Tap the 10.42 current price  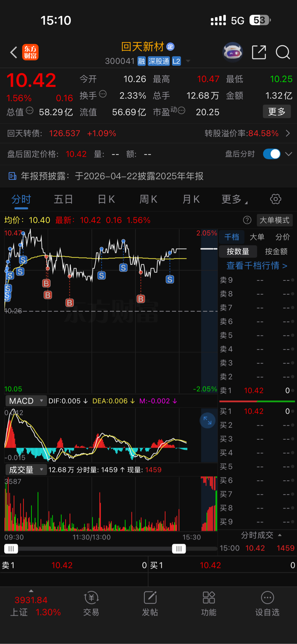pyautogui.click(x=31, y=80)
